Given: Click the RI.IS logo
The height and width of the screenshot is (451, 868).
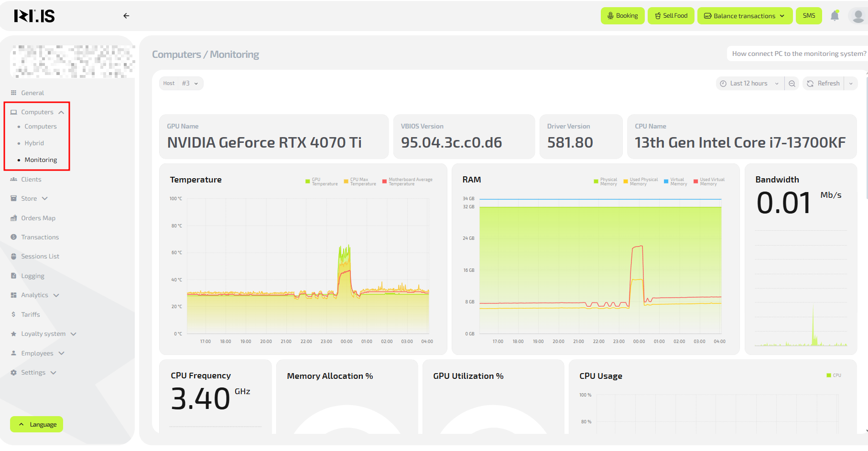Looking at the screenshot, I should [34, 16].
